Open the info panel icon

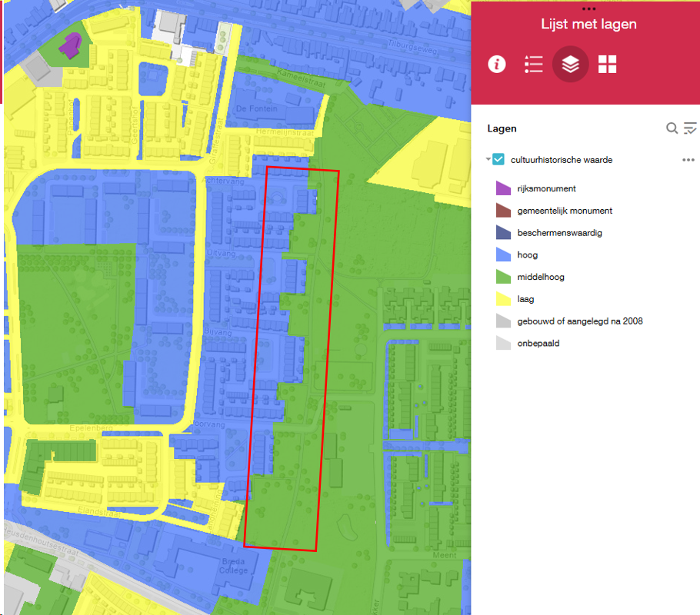(496, 65)
